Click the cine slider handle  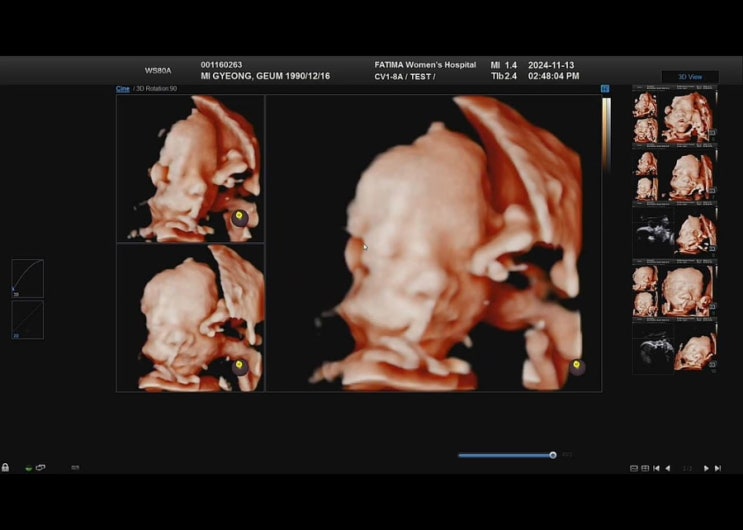553,455
